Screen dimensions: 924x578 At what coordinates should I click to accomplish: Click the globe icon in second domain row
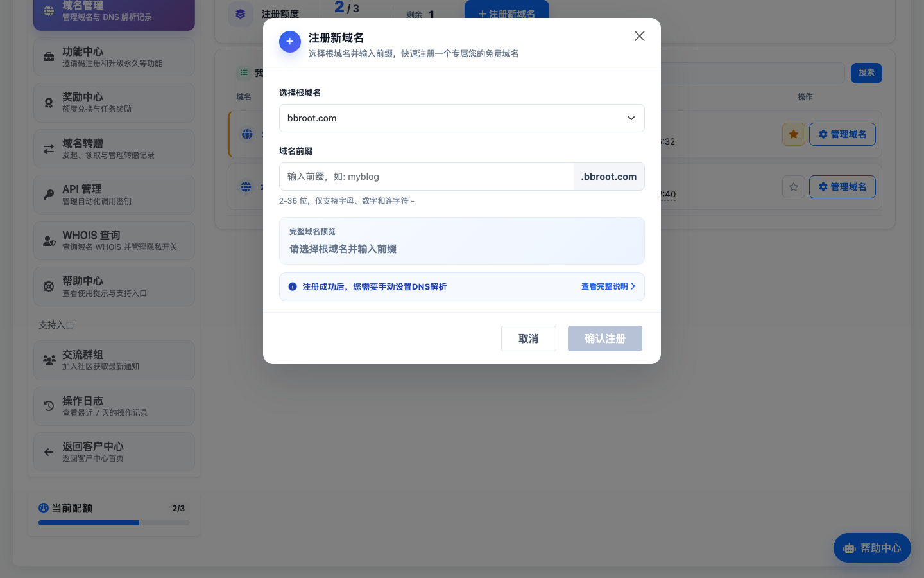tap(246, 187)
